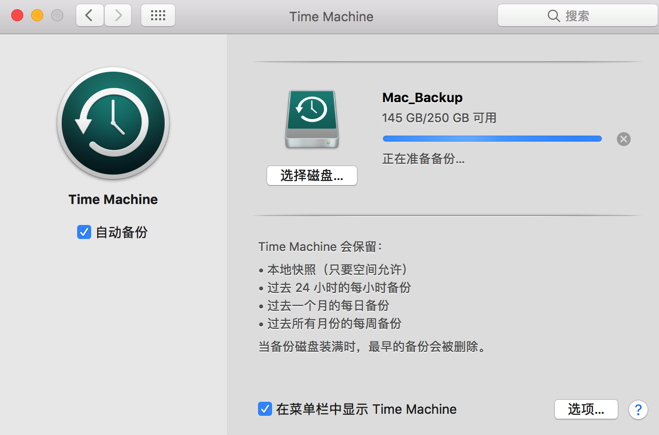Uncheck 在菜单栏中显示 Time Machine
Image resolution: width=659 pixels, height=435 pixels.
click(x=265, y=409)
